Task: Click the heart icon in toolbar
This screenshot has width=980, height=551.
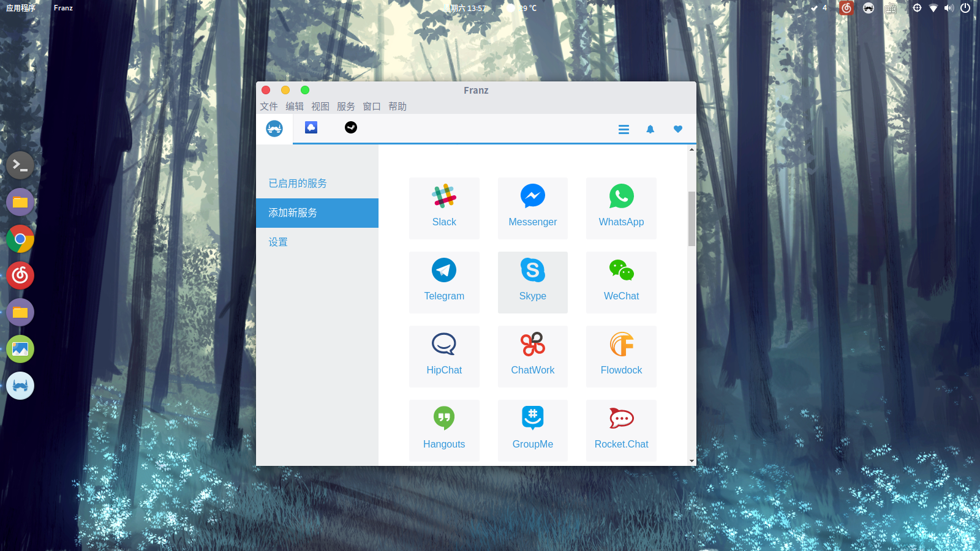Action: tap(677, 129)
